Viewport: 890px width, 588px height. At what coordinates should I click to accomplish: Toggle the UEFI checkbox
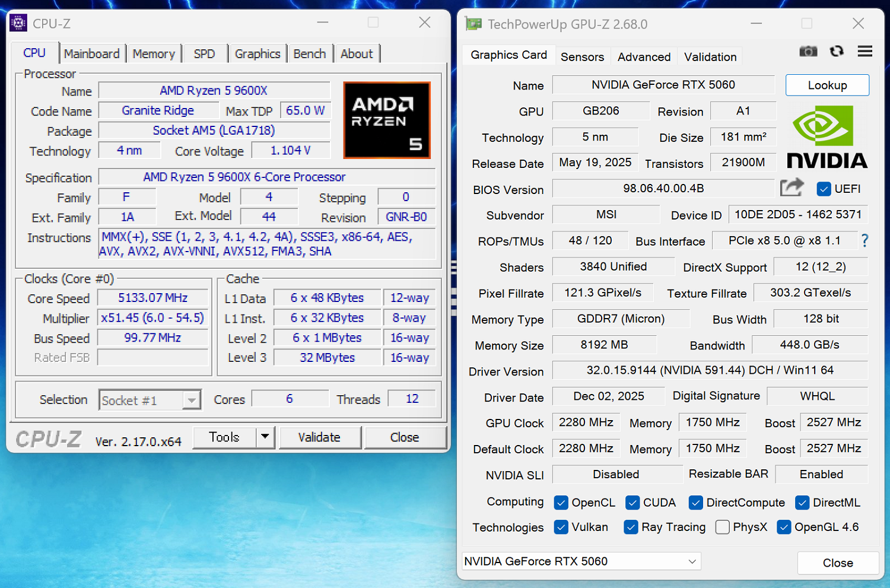click(824, 189)
